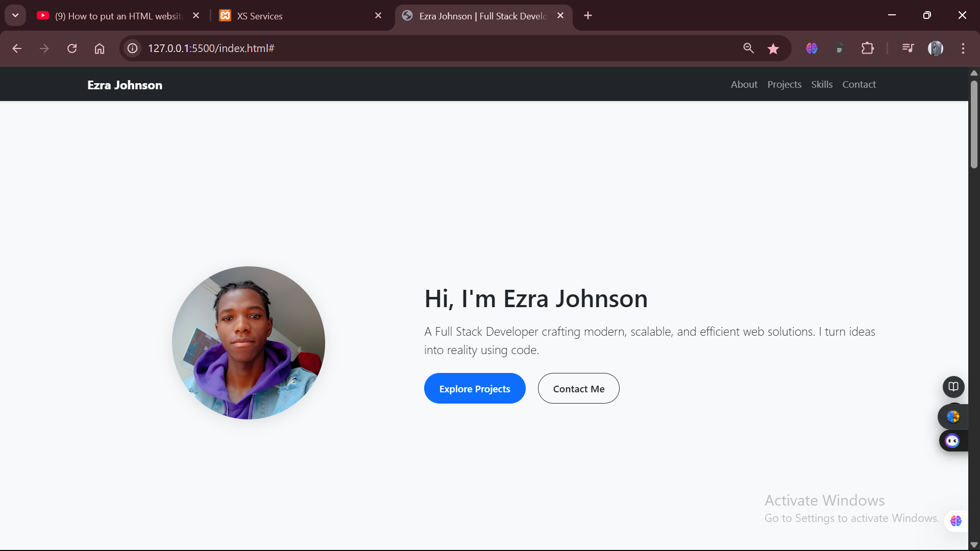Go to the browser home page icon
Viewport: 980px width, 551px height.
pyautogui.click(x=100, y=48)
